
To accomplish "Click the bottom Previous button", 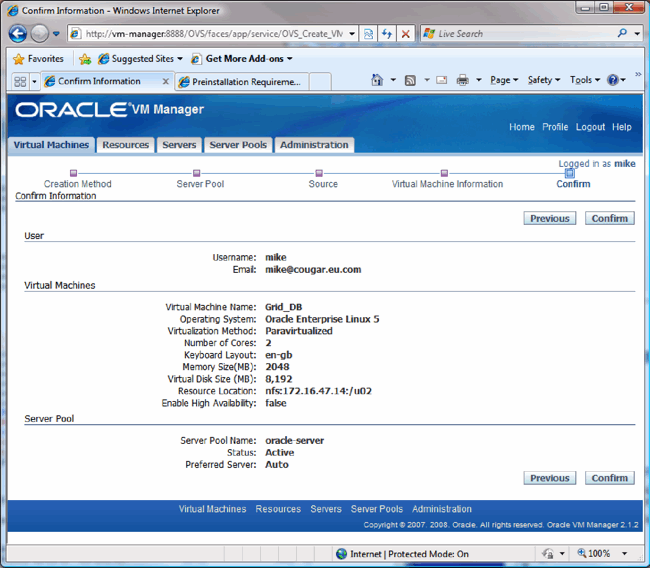I will [550, 478].
